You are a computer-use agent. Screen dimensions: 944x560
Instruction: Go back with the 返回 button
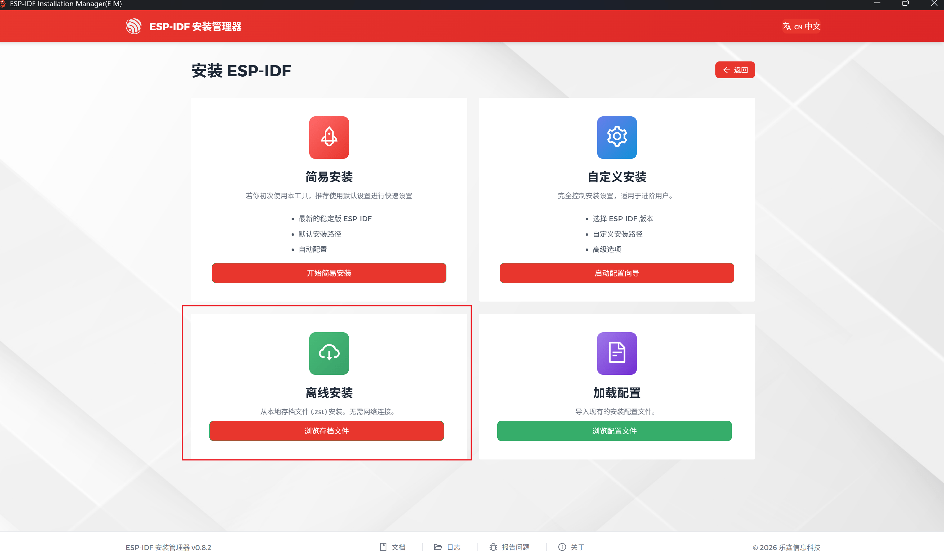[x=735, y=70]
